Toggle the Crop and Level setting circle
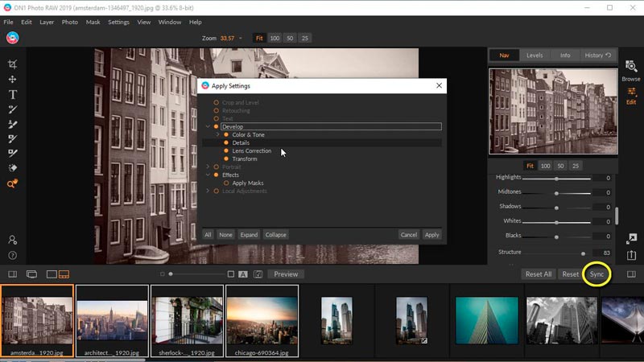 pos(216,102)
